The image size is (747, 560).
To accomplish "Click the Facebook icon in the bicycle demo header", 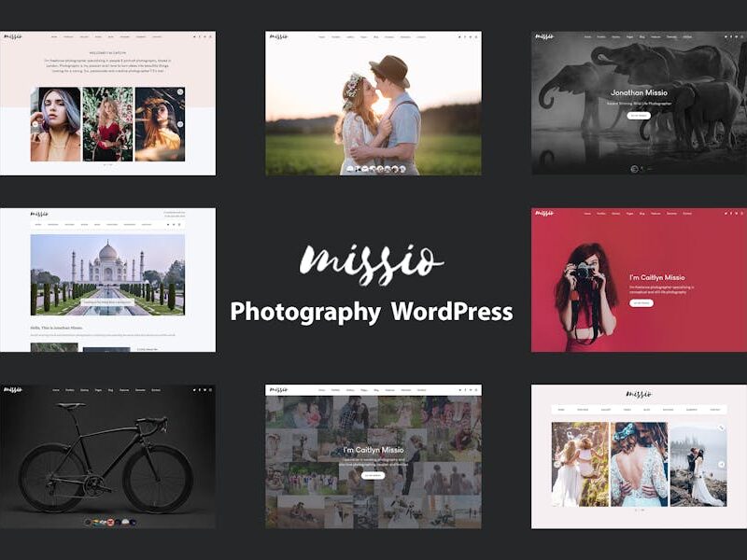I will click(200, 390).
